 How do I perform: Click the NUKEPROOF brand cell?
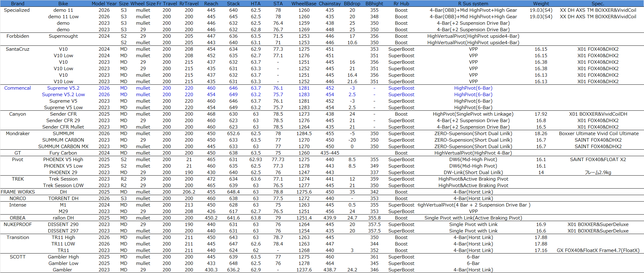[x=18, y=224]
